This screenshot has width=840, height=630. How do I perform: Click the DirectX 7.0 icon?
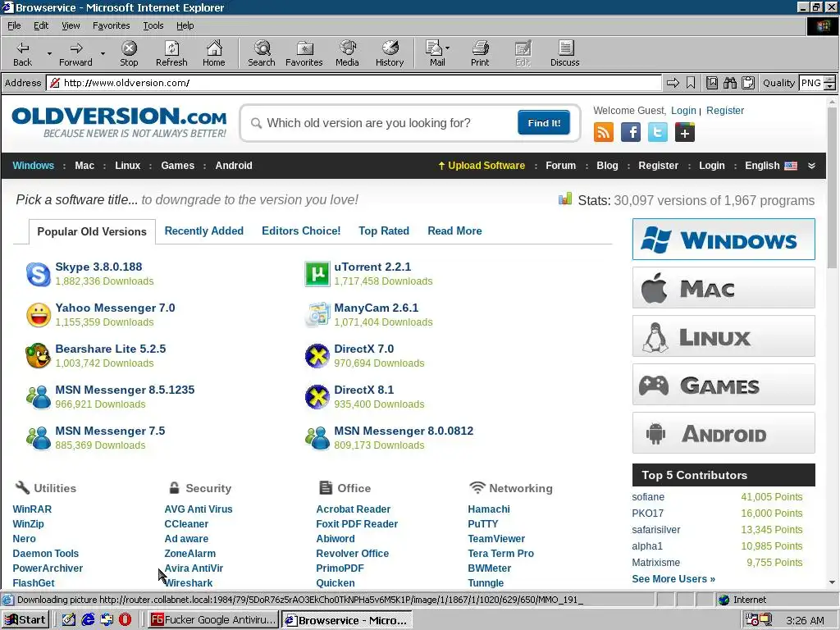tap(317, 356)
